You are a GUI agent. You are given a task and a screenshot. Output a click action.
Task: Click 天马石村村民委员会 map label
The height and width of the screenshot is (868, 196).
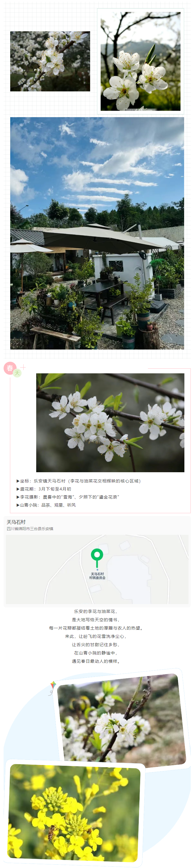tap(97, 576)
